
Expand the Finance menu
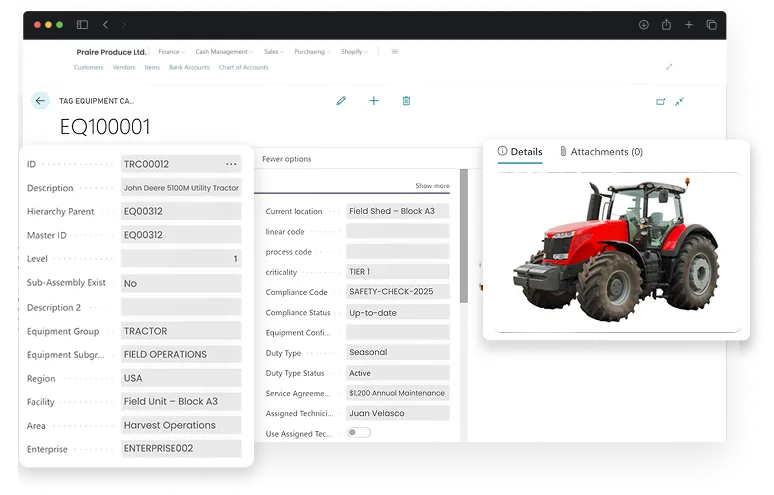(x=171, y=52)
